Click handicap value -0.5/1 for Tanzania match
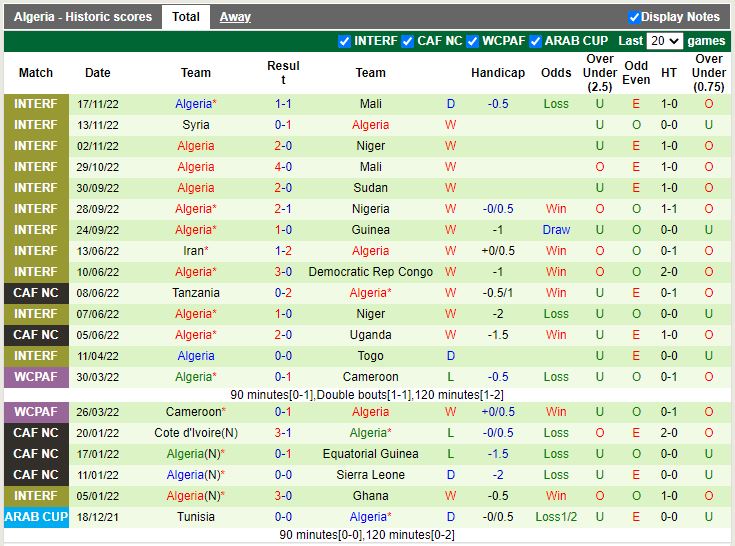This screenshot has height=546, width=735. coord(498,292)
